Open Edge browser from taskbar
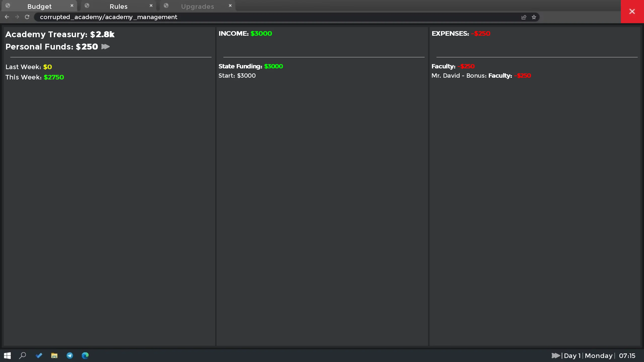644x362 pixels. [85, 355]
